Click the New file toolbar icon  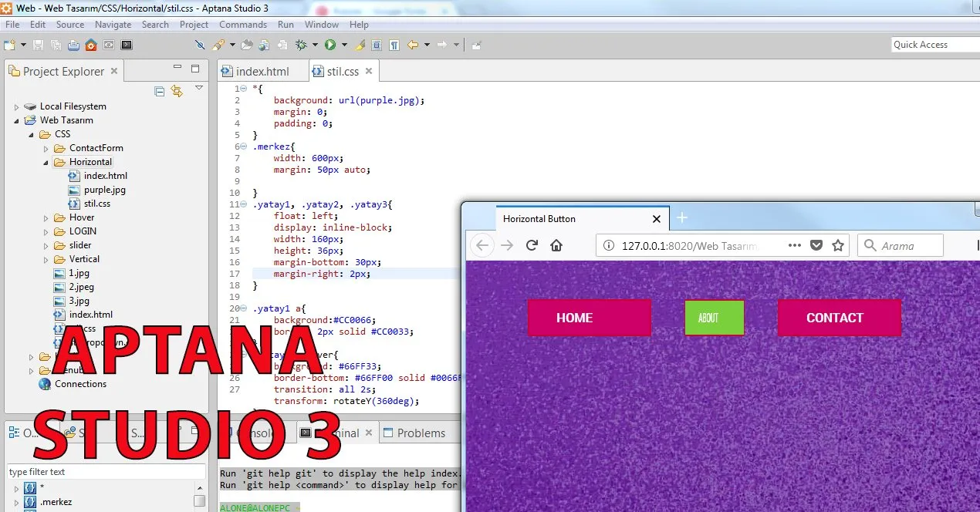(9, 45)
